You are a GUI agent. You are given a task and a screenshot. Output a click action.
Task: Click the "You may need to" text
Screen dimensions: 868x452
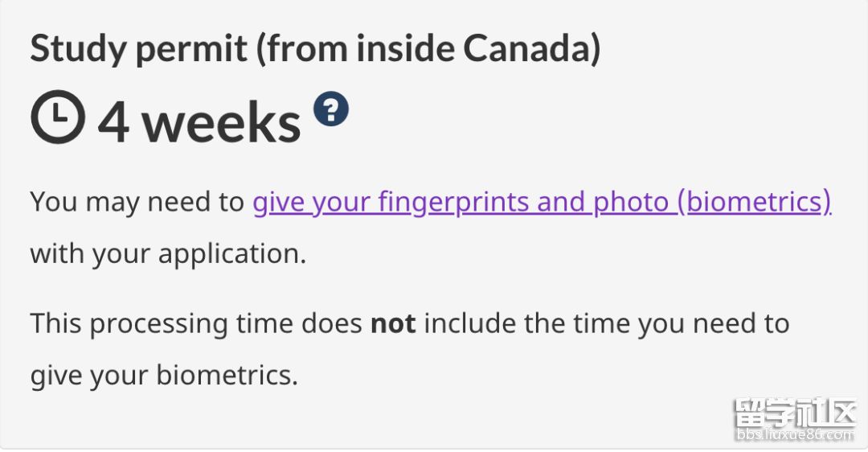[137, 202]
